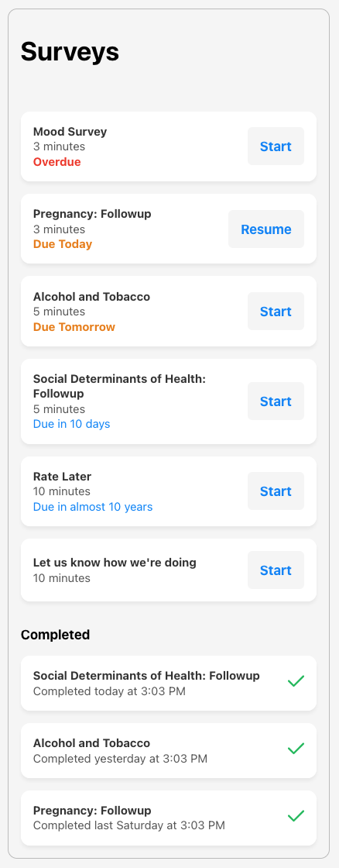This screenshot has width=339, height=868.
Task: Click the 'Due in almost 10 years' text
Action: pos(93,507)
